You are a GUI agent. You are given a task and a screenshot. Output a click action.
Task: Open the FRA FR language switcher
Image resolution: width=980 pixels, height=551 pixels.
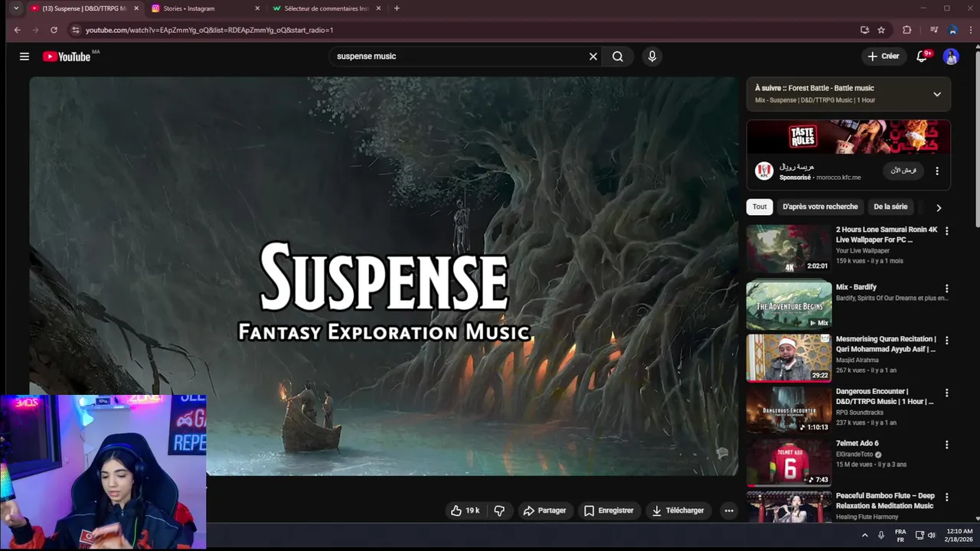point(900,535)
